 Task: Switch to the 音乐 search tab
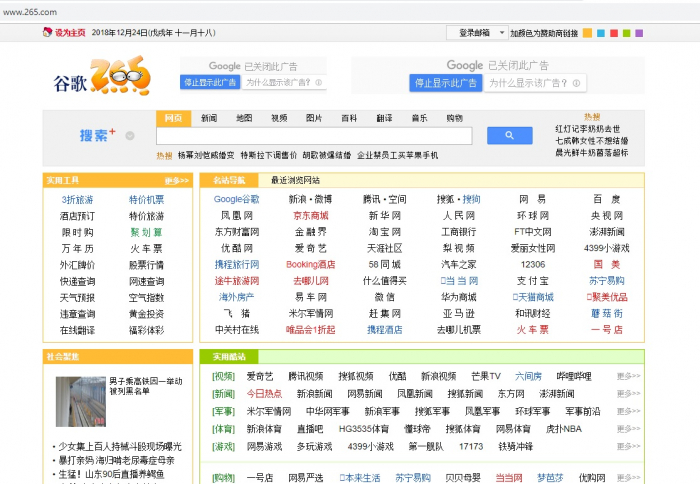419,118
